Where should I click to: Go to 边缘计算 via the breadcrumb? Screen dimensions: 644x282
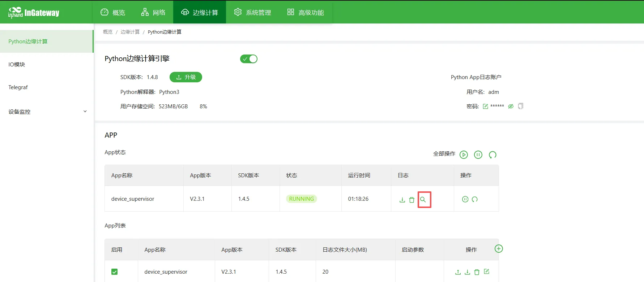130,32
